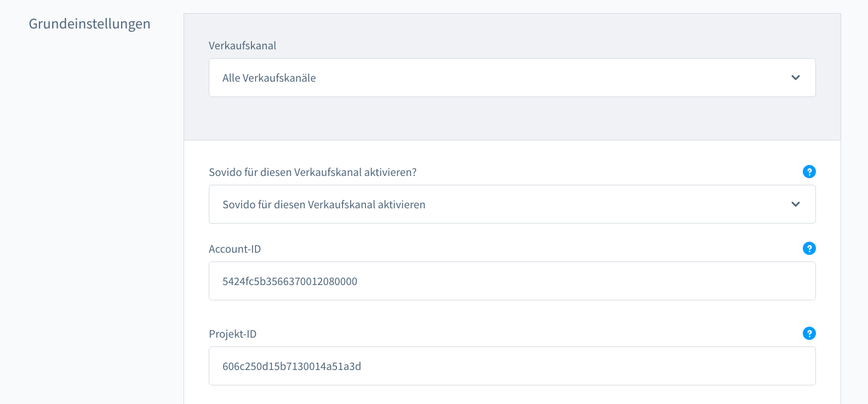Click the Projekt-ID question mark icon
This screenshot has height=404, width=868.
click(x=809, y=333)
